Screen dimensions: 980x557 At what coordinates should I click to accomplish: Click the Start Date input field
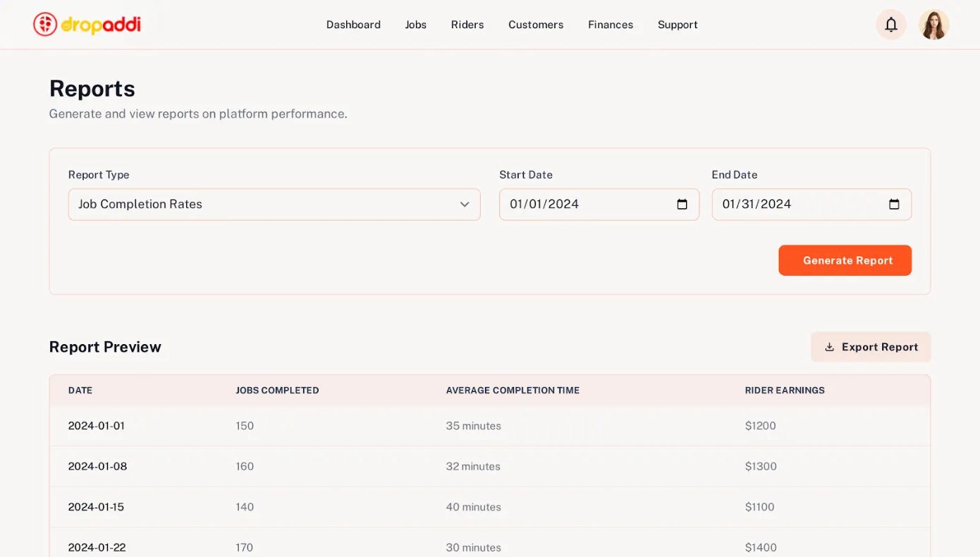pyautogui.click(x=599, y=204)
